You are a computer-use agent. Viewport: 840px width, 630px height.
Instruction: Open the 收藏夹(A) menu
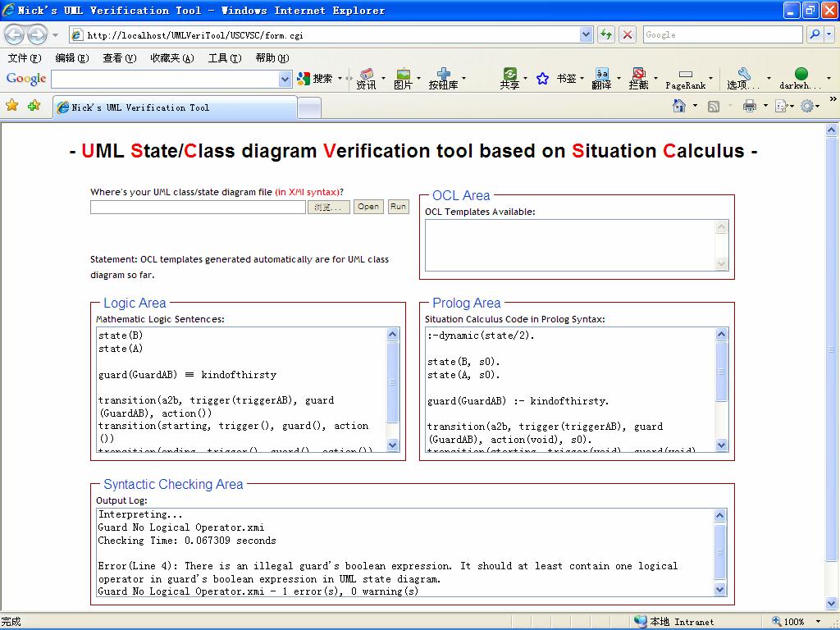172,58
